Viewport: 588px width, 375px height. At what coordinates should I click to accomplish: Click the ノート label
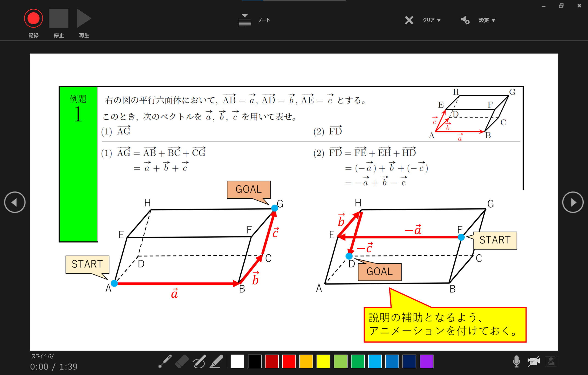tap(264, 20)
